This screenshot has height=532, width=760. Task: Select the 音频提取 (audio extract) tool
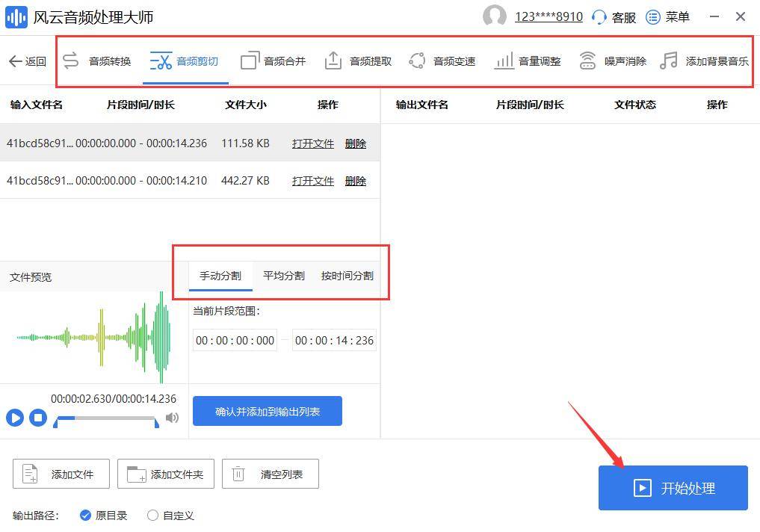click(x=366, y=62)
